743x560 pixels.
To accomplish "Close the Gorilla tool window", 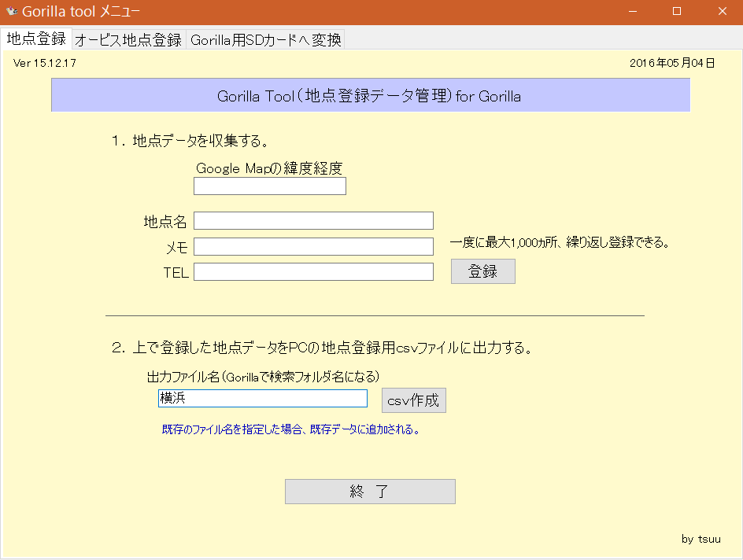I will tap(721, 12).
